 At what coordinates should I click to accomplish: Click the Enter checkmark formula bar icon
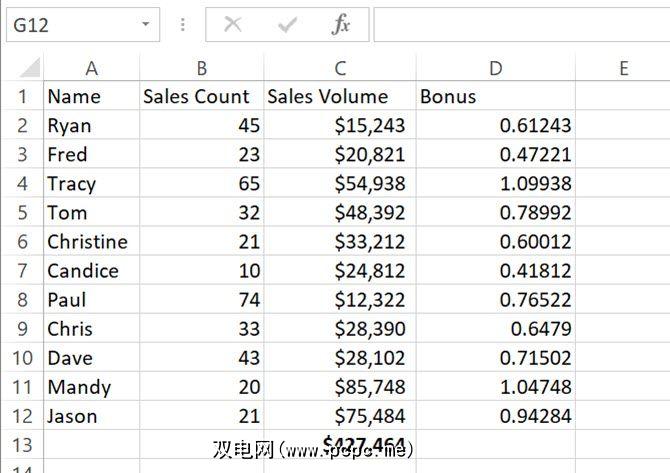tap(288, 25)
